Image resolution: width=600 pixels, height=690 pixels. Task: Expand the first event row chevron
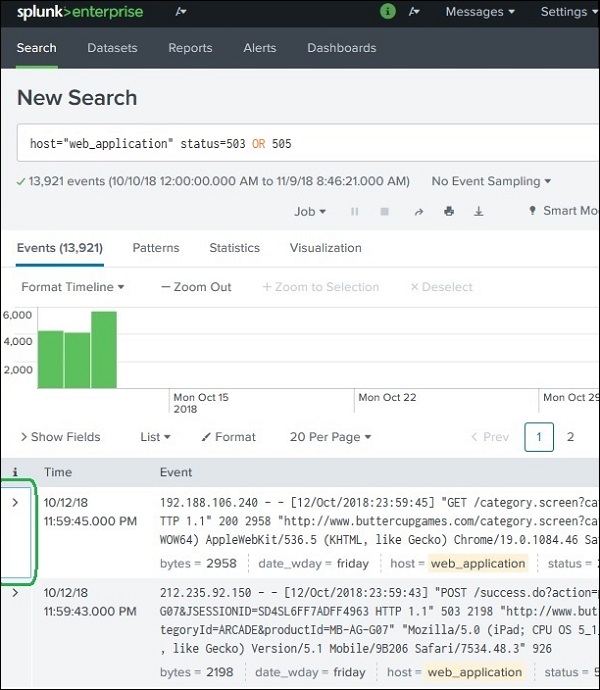(14, 502)
